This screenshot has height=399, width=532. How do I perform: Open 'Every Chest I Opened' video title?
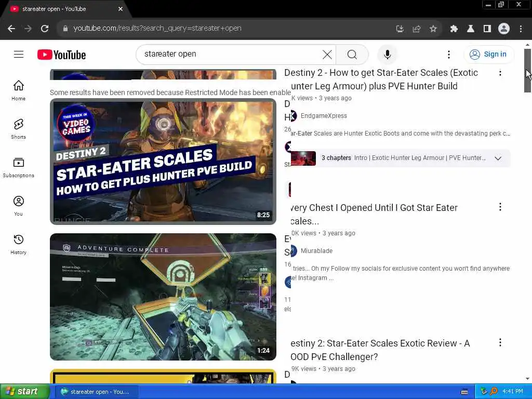click(x=374, y=214)
